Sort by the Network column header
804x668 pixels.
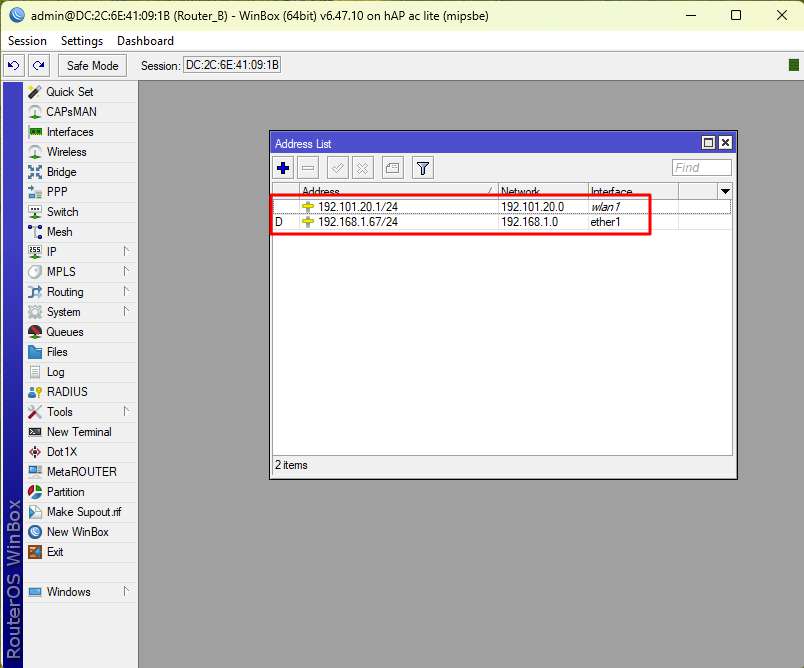542,191
